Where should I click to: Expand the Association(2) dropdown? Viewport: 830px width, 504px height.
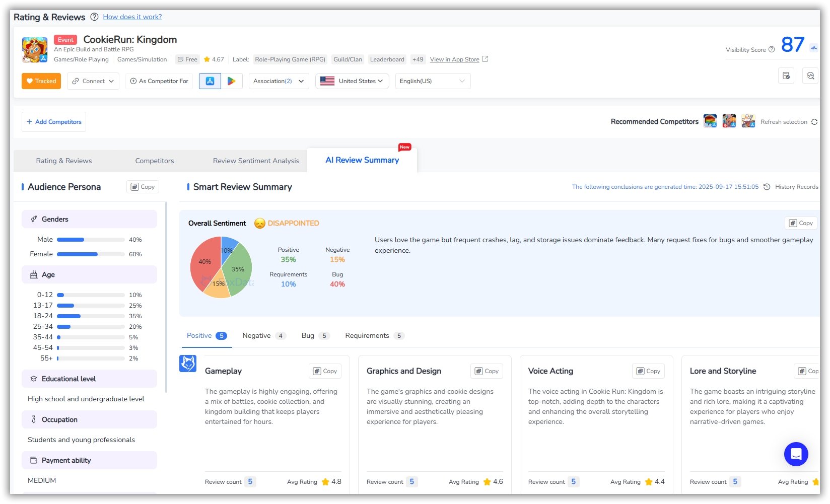pos(279,81)
